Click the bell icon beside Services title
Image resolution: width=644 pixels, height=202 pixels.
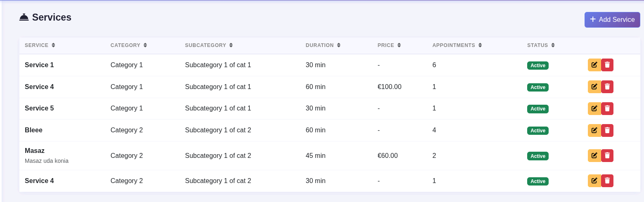[24, 17]
